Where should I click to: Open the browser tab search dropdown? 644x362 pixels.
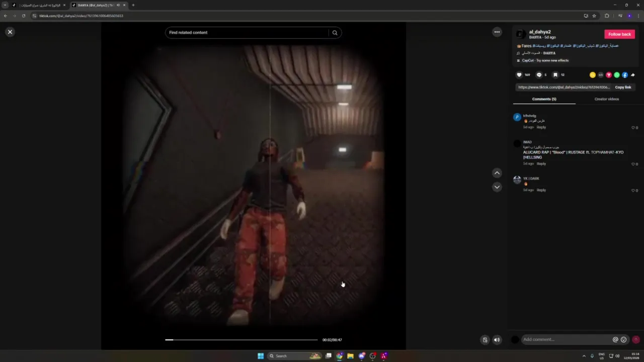tap(5, 5)
